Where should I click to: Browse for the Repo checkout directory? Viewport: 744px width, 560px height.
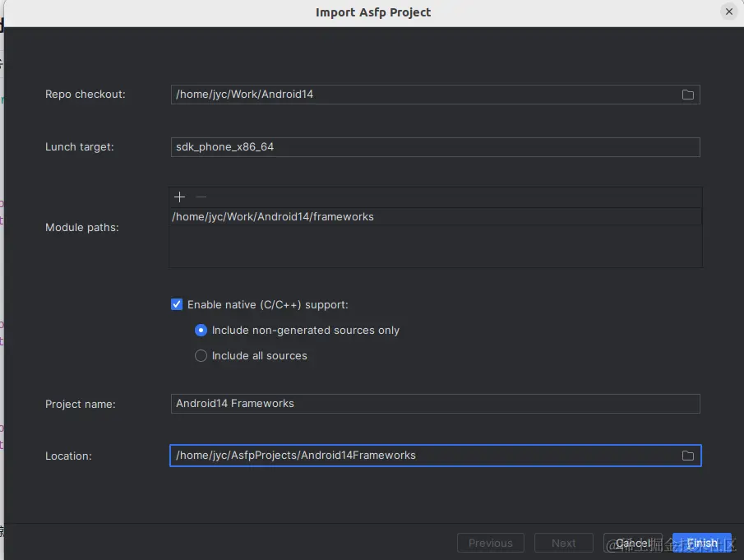pyautogui.click(x=687, y=95)
